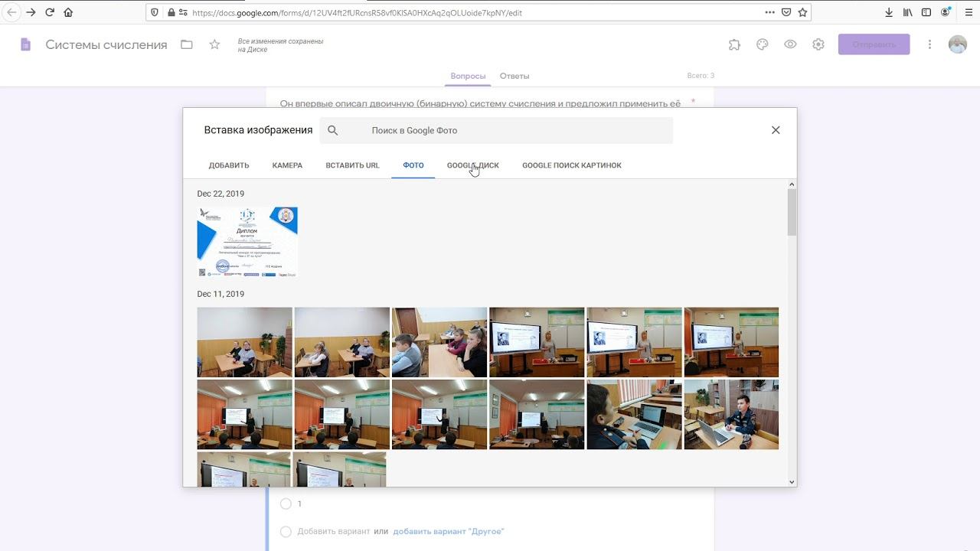Select the ФОТО tab
Image resolution: width=980 pixels, height=551 pixels.
[413, 165]
